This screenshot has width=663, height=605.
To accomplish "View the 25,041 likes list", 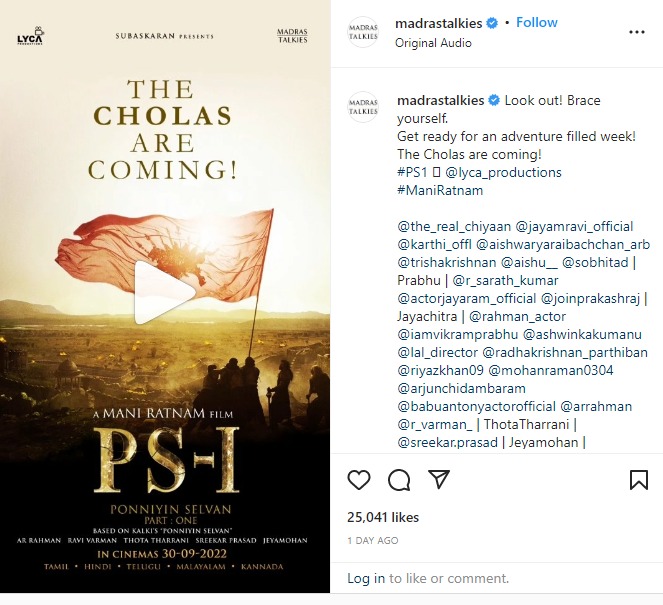I will point(383,517).
